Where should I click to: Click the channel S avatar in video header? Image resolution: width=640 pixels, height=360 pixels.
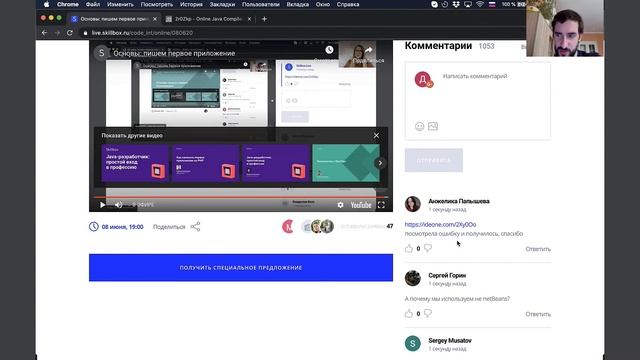coord(101,53)
